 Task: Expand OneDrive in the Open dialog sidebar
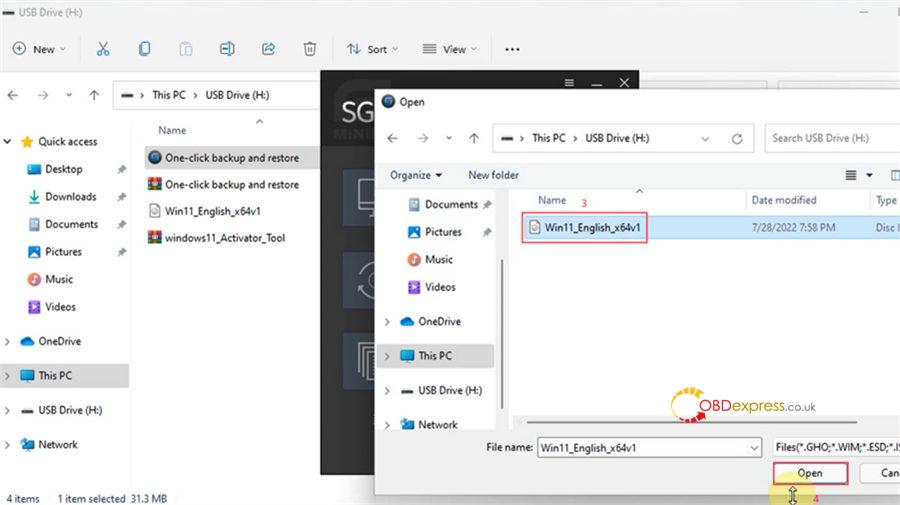pyautogui.click(x=387, y=322)
